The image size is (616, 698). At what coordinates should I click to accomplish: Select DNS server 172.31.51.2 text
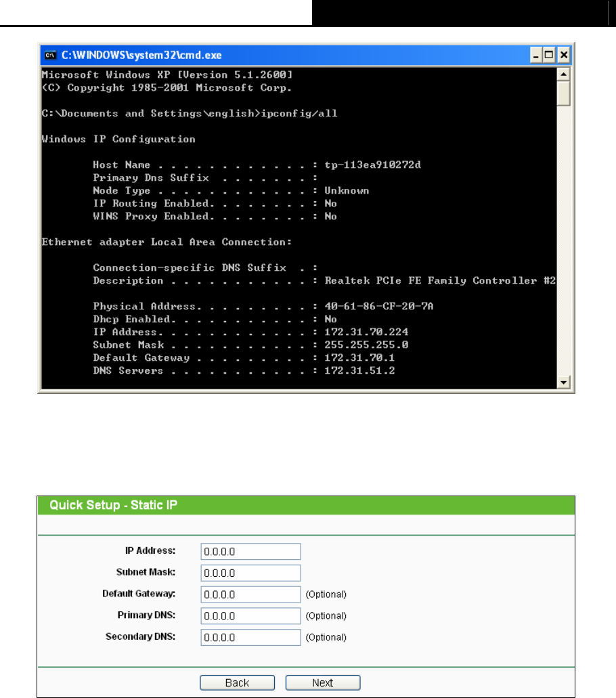[359, 371]
